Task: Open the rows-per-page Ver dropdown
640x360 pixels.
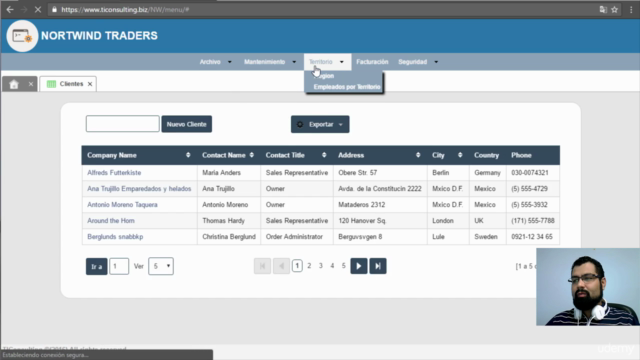Action: 161,266
